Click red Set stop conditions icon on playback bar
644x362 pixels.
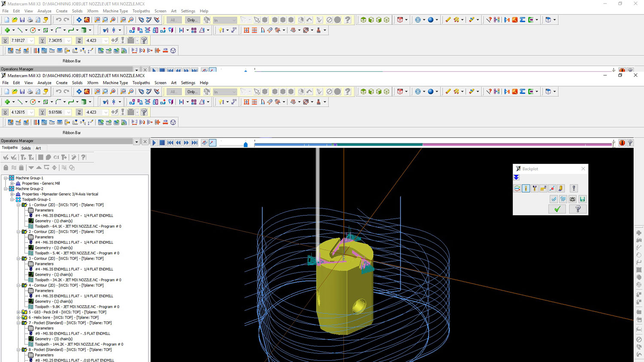pyautogui.click(x=622, y=142)
